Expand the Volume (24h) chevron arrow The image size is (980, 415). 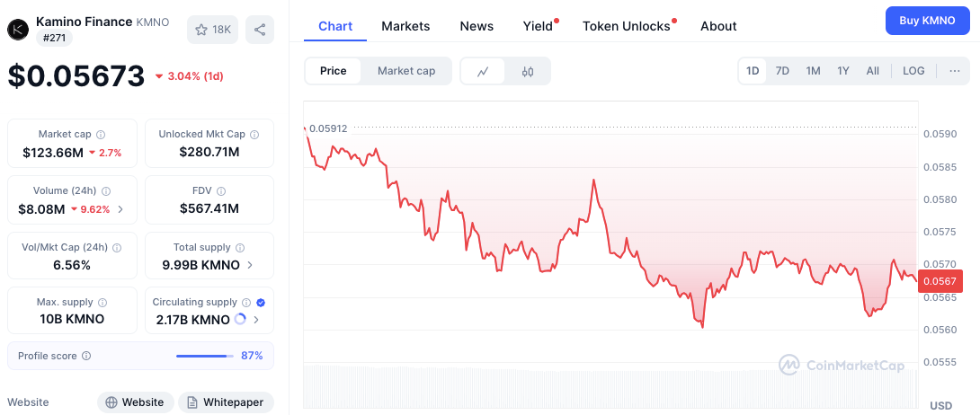point(120,209)
